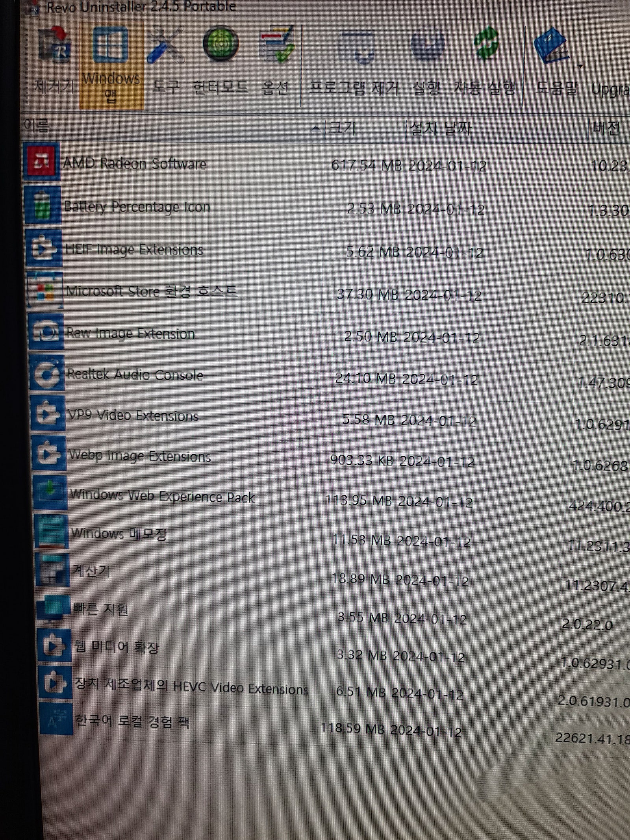Click the 24.10 MB size value
The width and height of the screenshot is (630, 840).
tap(365, 378)
